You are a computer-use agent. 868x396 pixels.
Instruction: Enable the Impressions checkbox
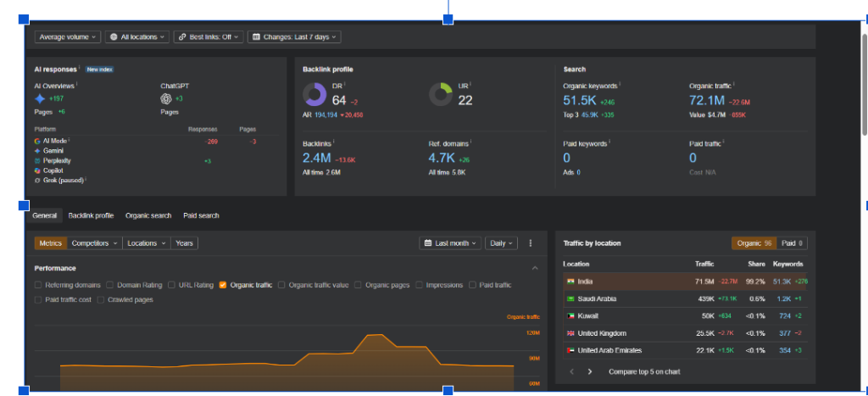419,285
